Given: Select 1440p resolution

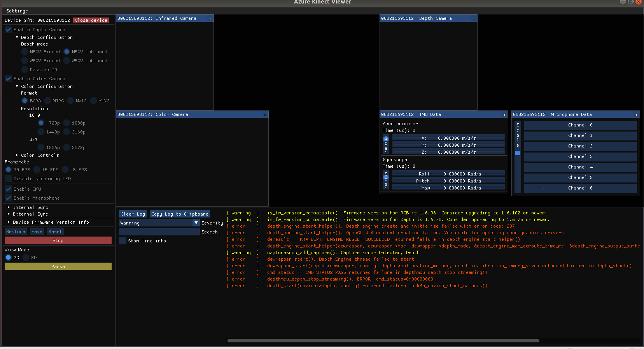Looking at the screenshot, I should click(x=41, y=132).
